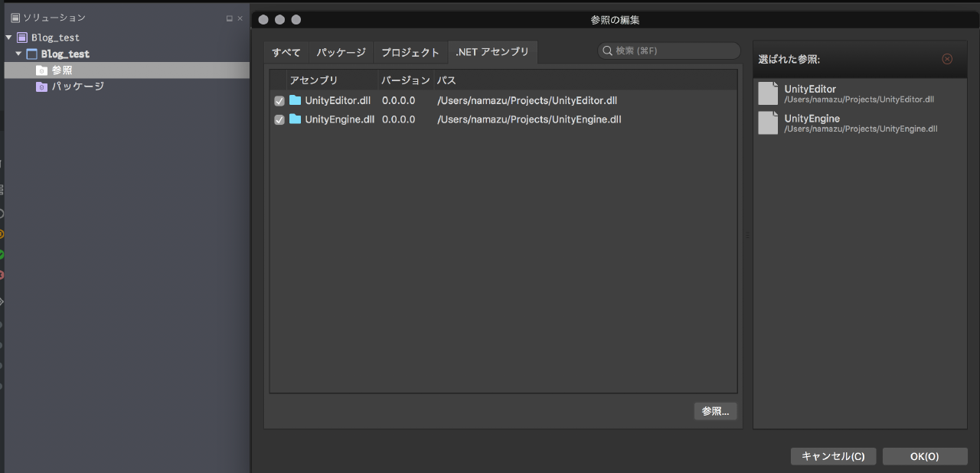Select the .NET アセンブリ tab

pyautogui.click(x=492, y=52)
